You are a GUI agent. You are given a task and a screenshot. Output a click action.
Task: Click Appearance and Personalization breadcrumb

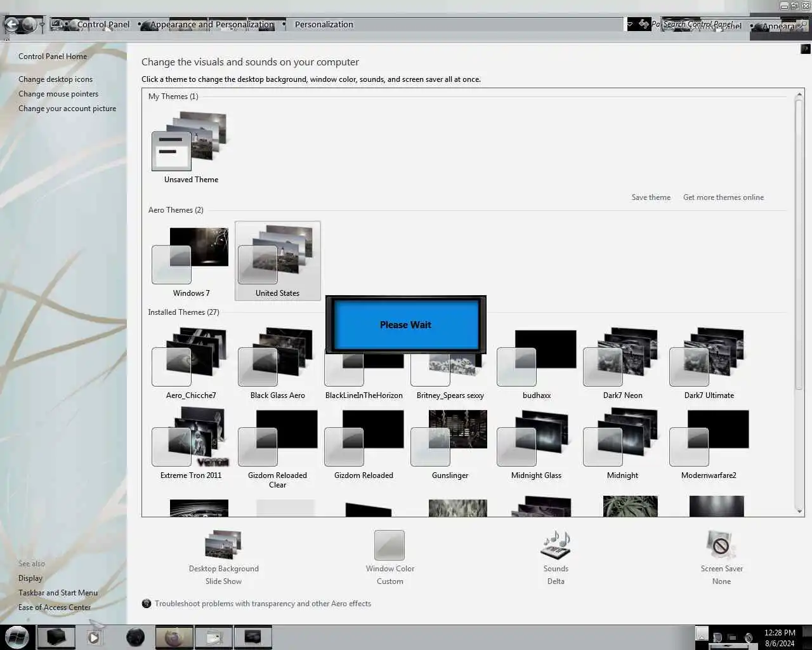[x=212, y=25]
